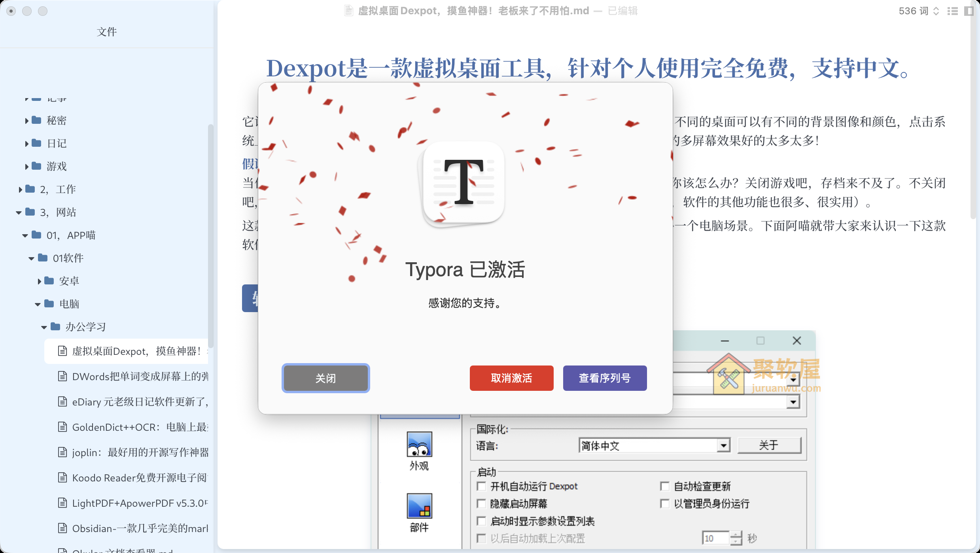Image resolution: width=980 pixels, height=553 pixels.
Task: Enable 开机自动运行 Dexpot checkbox
Action: pos(481,486)
